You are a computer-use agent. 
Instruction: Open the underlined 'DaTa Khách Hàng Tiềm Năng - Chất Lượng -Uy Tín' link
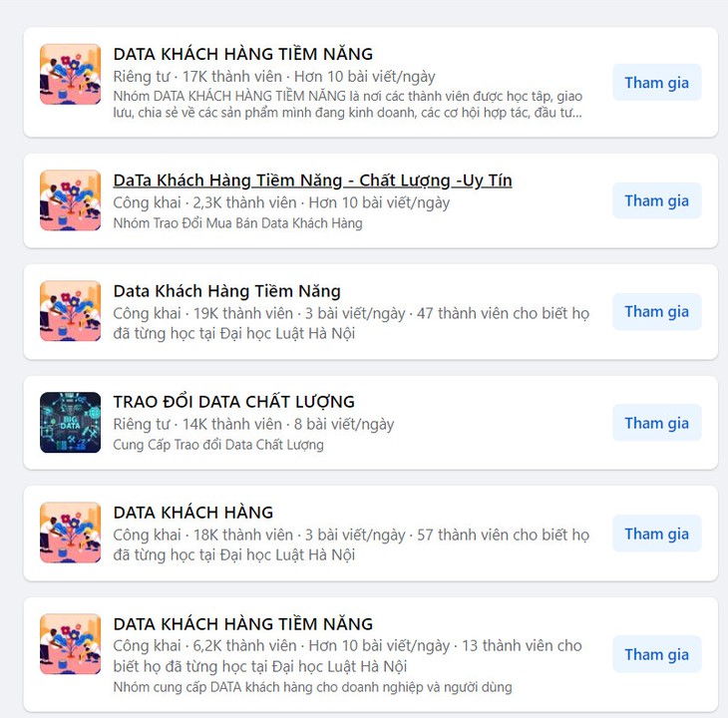point(312,180)
